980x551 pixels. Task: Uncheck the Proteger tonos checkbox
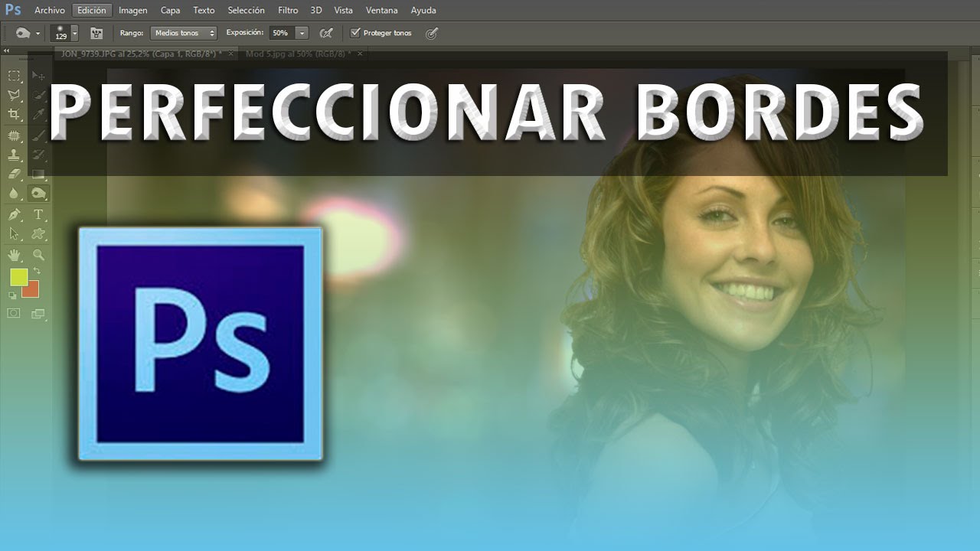[355, 33]
